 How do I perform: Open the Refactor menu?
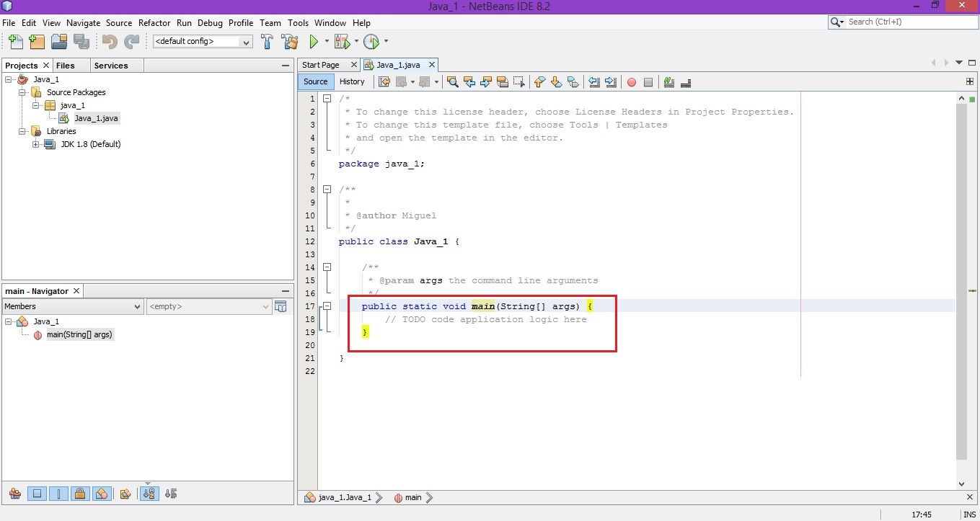(154, 23)
